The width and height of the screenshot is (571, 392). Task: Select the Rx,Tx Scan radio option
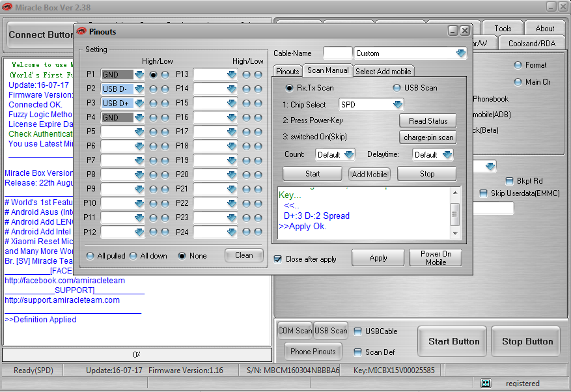point(309,88)
